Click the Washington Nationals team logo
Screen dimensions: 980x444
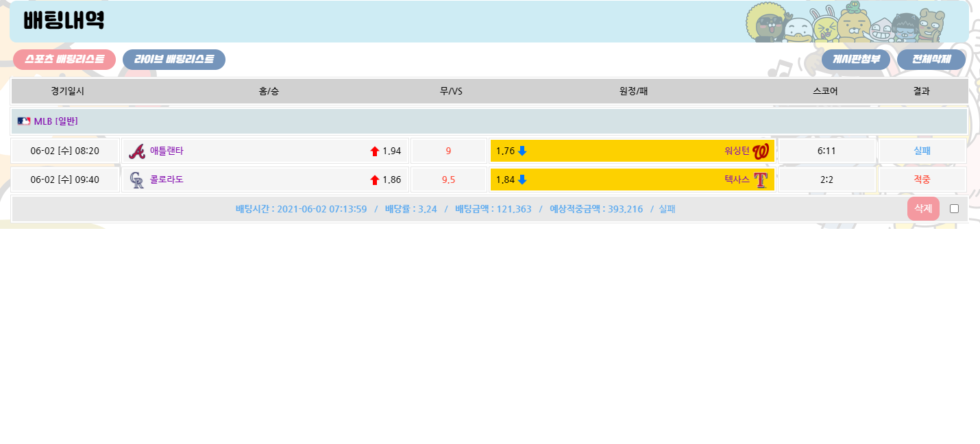coord(760,151)
